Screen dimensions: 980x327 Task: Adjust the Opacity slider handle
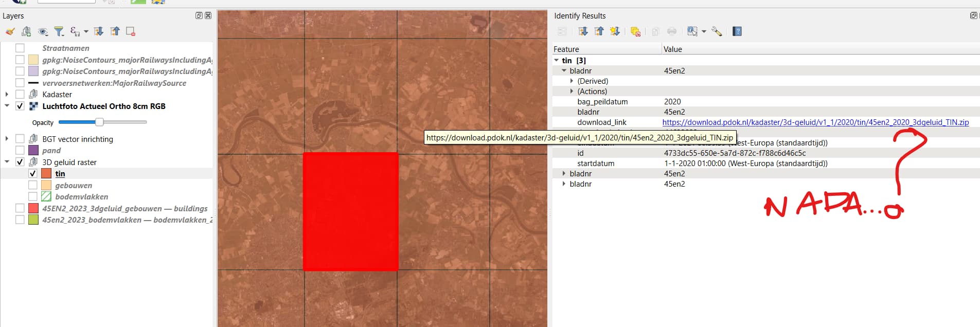tap(99, 122)
